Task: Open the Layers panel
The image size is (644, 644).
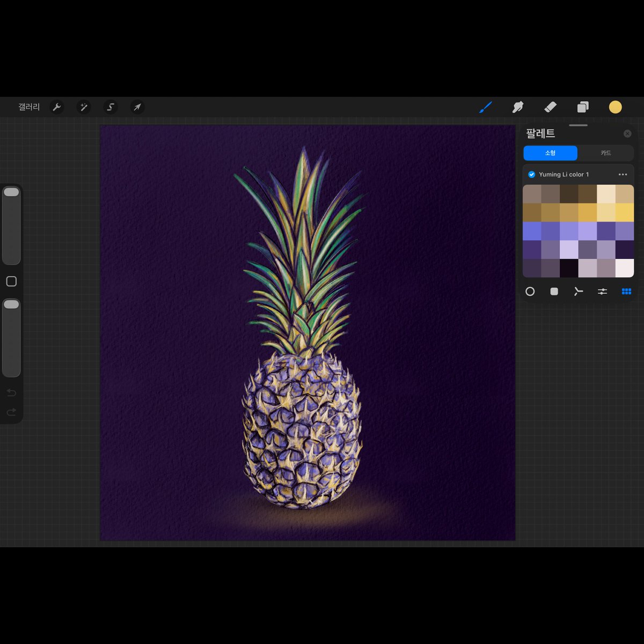Action: (583, 107)
